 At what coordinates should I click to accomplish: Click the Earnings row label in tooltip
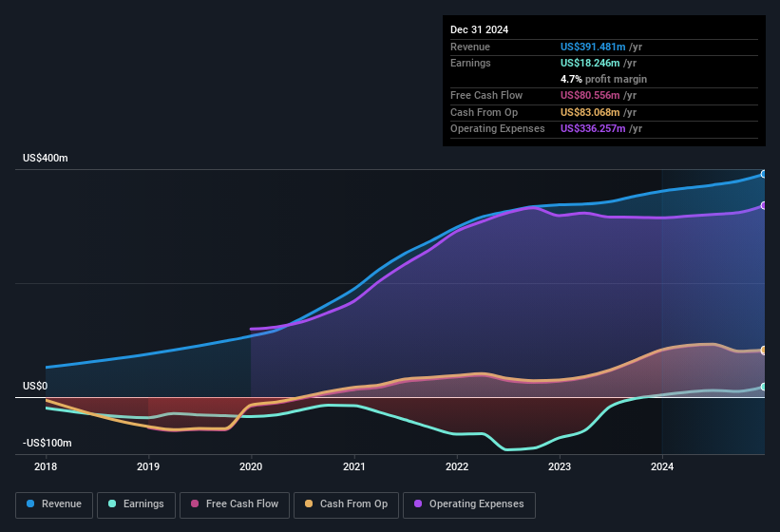tap(470, 63)
